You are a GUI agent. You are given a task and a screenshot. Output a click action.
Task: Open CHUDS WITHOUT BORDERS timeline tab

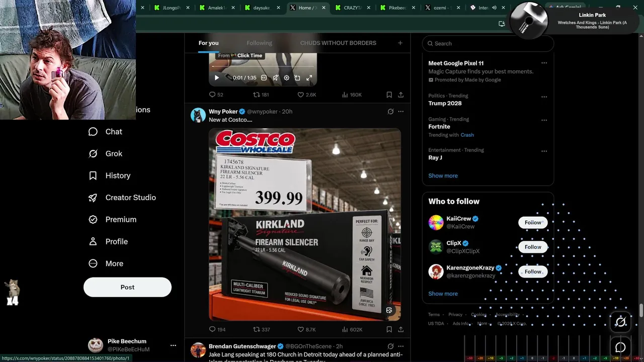(338, 43)
